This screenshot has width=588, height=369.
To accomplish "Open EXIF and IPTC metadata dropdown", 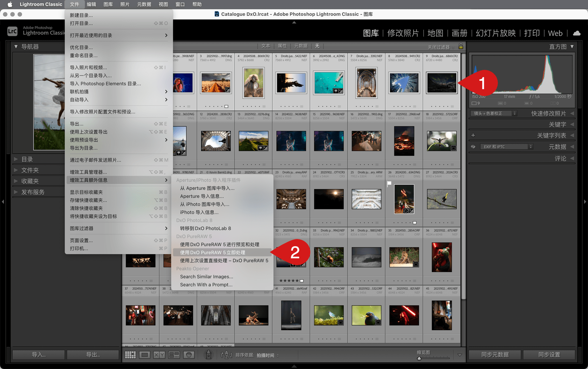I will coord(506,147).
